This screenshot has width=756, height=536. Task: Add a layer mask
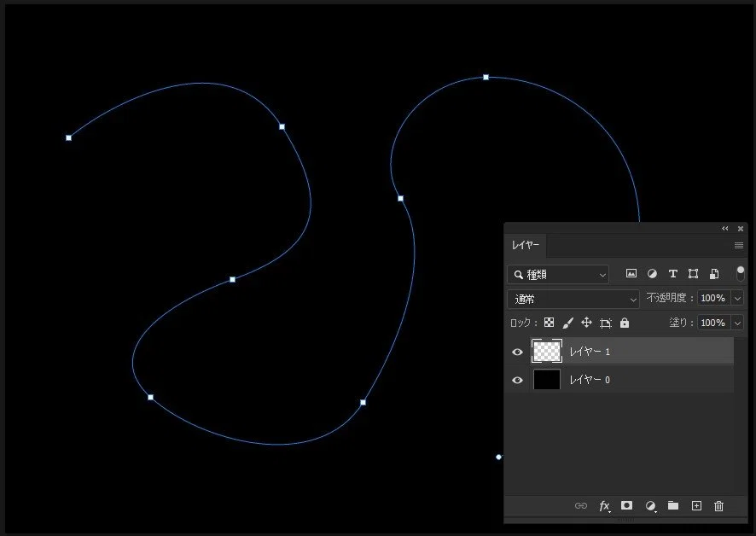pyautogui.click(x=626, y=505)
